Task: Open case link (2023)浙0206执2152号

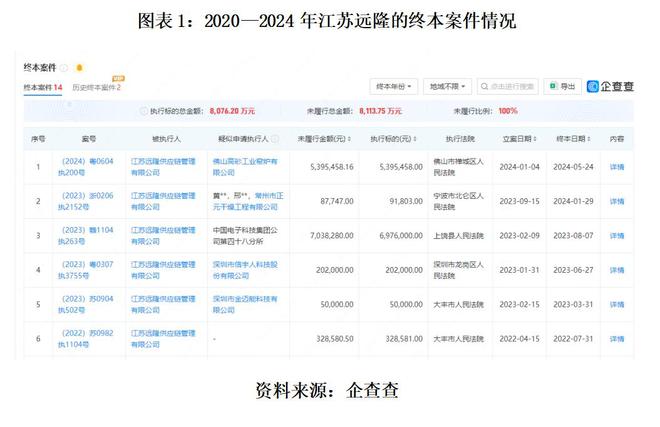Action: tap(86, 201)
